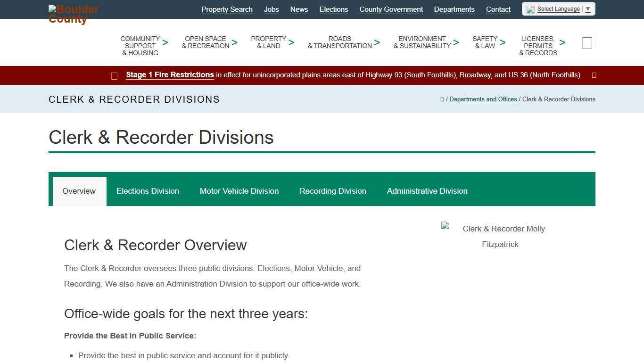644x362 pixels.
Task: Click the Boulder County logo
Action: tap(74, 14)
